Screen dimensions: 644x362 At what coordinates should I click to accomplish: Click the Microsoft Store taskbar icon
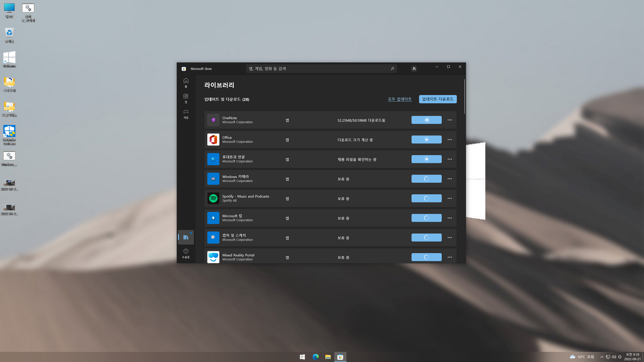(340, 357)
